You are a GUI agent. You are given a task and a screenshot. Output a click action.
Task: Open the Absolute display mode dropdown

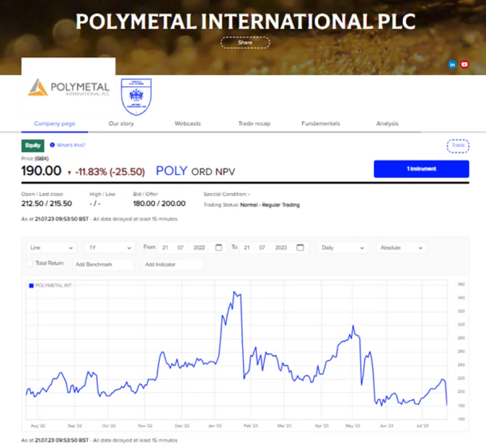[x=401, y=247]
